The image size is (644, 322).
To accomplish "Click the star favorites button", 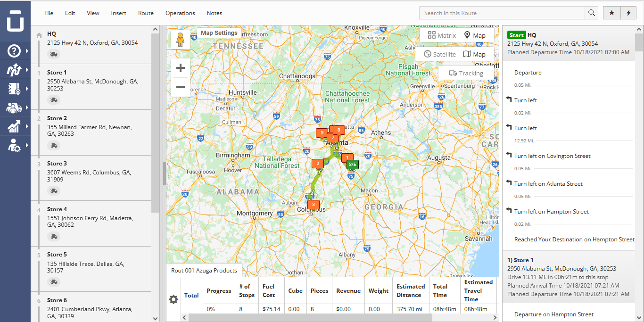I will click(611, 13).
